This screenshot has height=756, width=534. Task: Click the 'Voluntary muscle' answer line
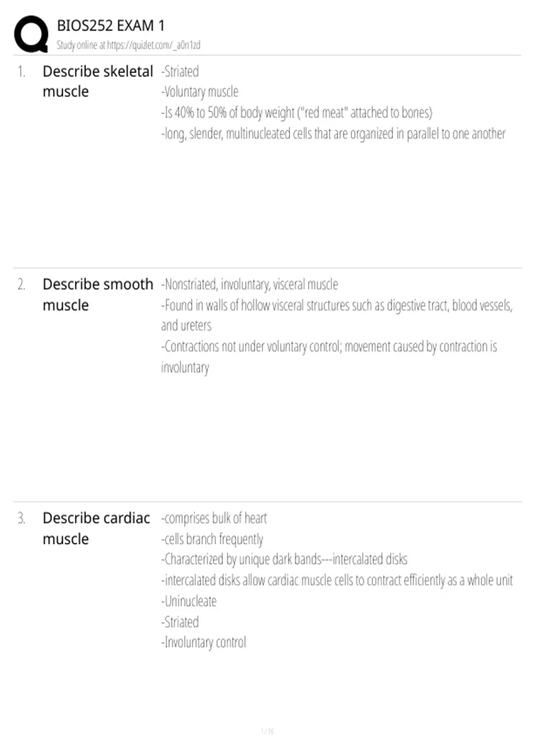200,92
